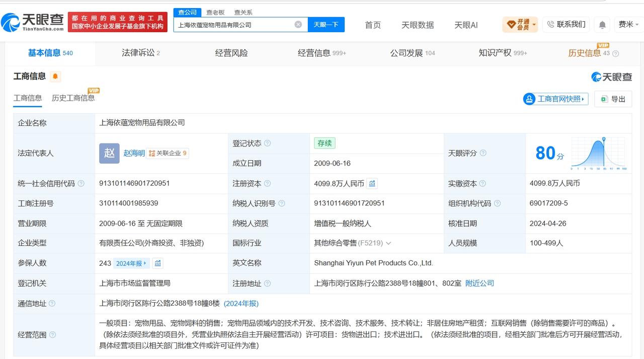The image size is (644, 359).
Task: Open the 历史工商信息 VIP sub-tab
Action: coord(73,98)
